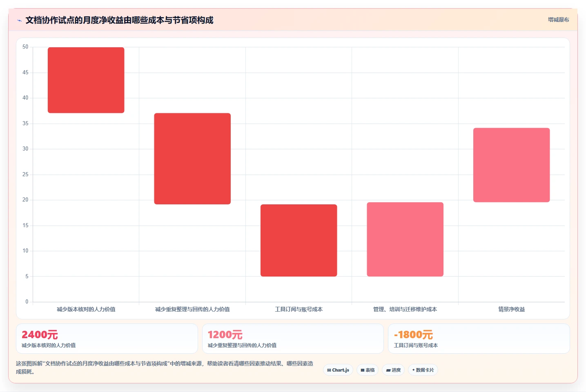Click the y-axis value 50
This screenshot has width=586, height=392.
pyautogui.click(x=25, y=47)
